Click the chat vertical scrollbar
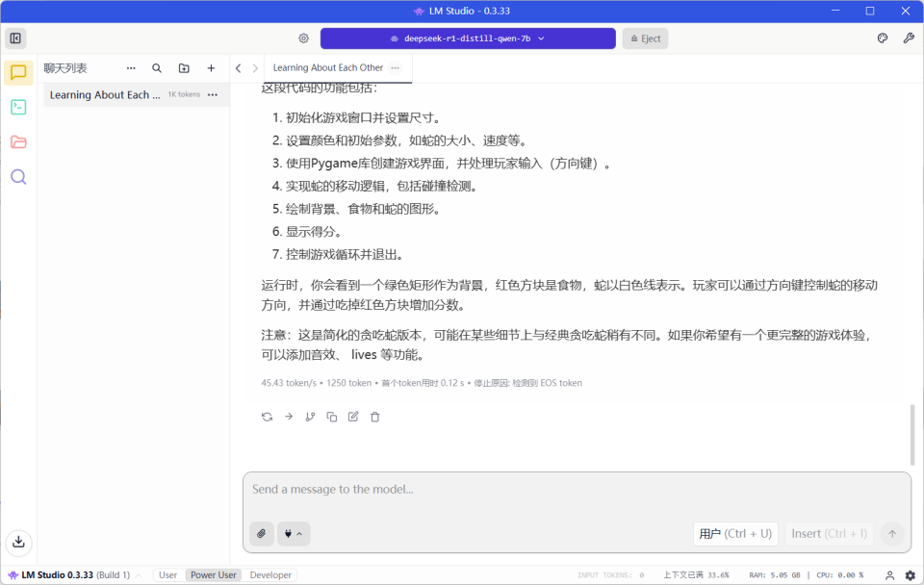This screenshot has height=585, width=924. click(x=912, y=434)
